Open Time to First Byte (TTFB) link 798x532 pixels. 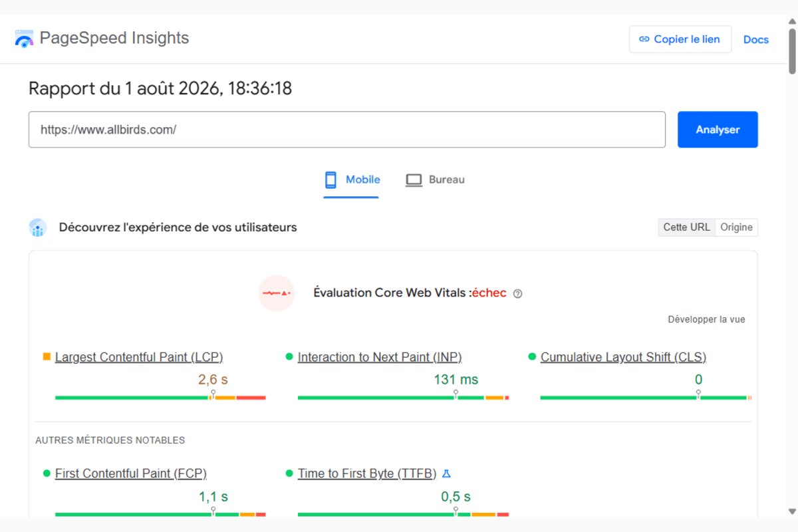pyautogui.click(x=367, y=474)
